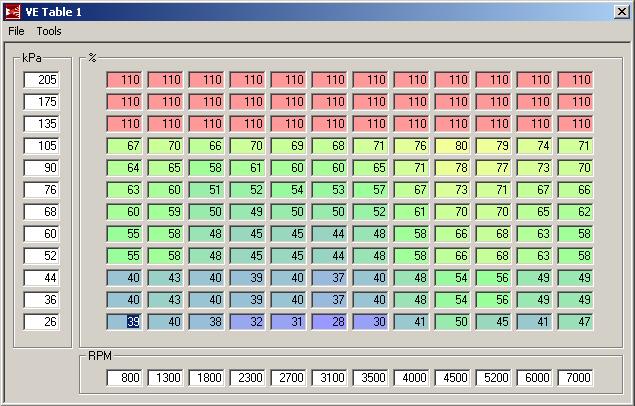The image size is (635, 406).
Task: Select the 90 kPa bin field
Action: coord(41,168)
